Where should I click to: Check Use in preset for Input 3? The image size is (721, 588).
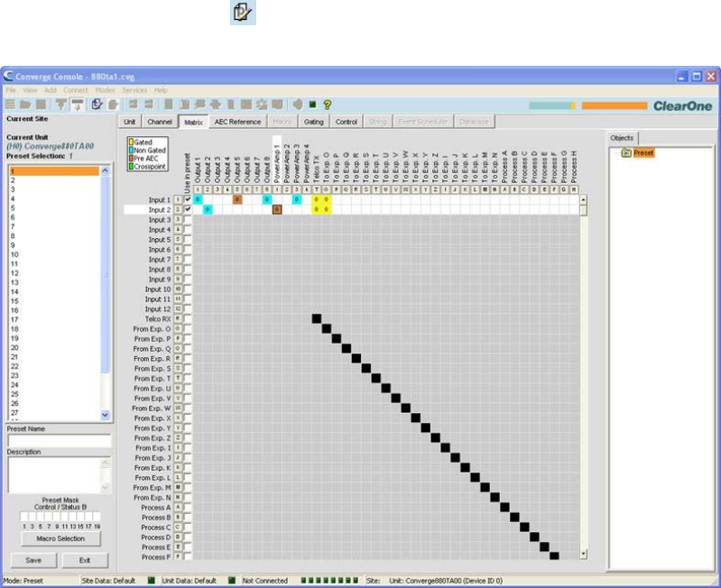188,219
